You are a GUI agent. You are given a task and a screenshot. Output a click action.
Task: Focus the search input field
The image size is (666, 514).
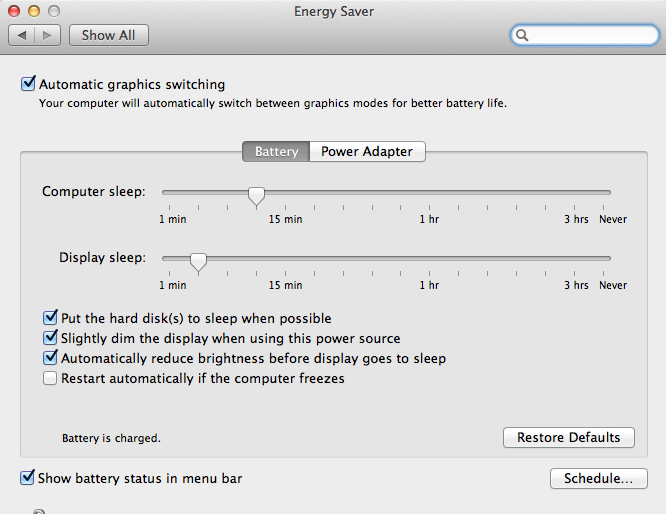tap(590, 36)
